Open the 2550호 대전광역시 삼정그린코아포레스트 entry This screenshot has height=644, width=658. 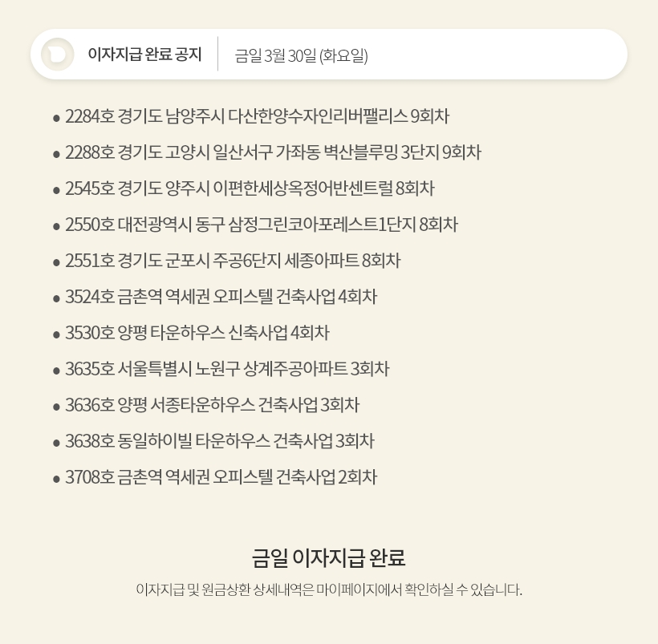pos(261,225)
